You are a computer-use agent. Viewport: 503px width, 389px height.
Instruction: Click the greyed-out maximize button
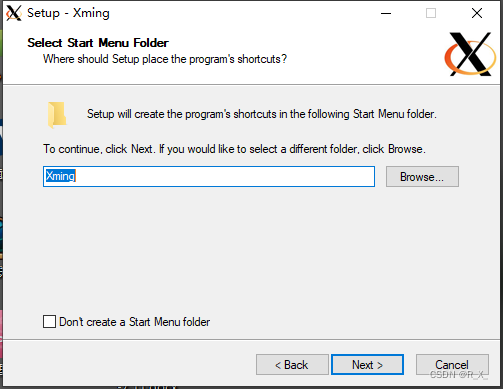click(431, 13)
